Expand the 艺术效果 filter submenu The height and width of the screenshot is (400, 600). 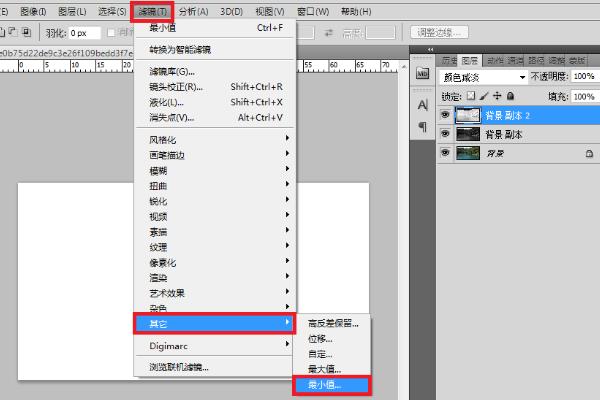[215, 293]
